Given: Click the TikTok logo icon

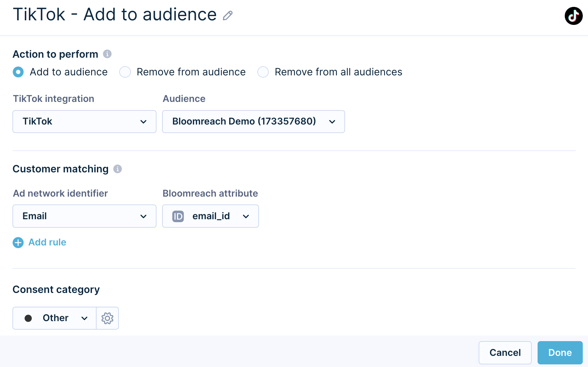Looking at the screenshot, I should click(574, 16).
